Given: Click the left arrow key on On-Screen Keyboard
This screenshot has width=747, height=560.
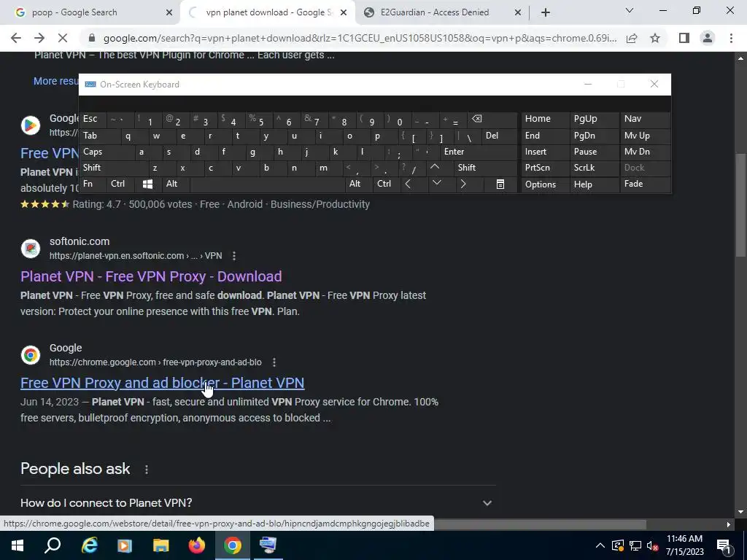Looking at the screenshot, I should (408, 184).
